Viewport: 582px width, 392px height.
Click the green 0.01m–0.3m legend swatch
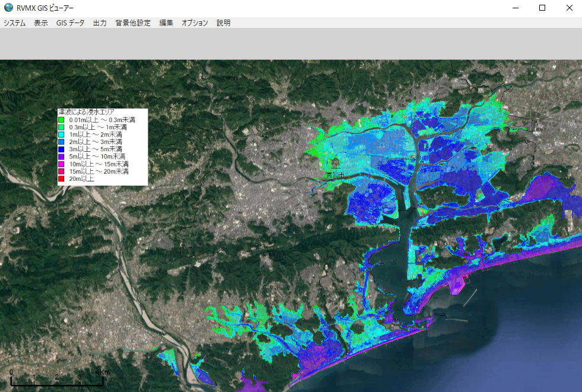click(x=61, y=120)
